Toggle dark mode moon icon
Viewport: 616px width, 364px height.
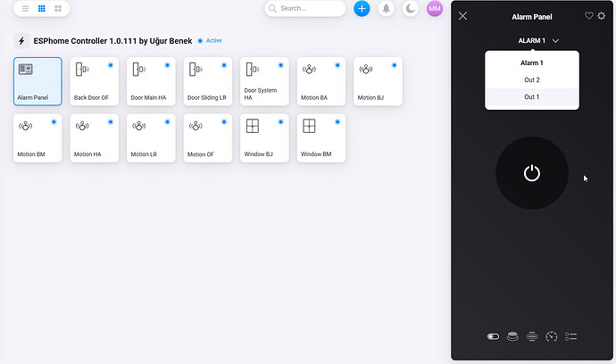(x=411, y=8)
